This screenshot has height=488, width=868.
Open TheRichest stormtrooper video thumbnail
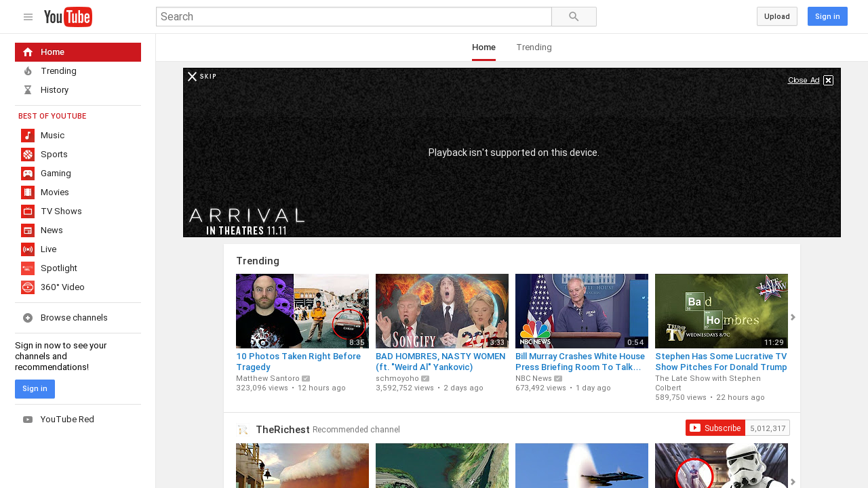722,466
